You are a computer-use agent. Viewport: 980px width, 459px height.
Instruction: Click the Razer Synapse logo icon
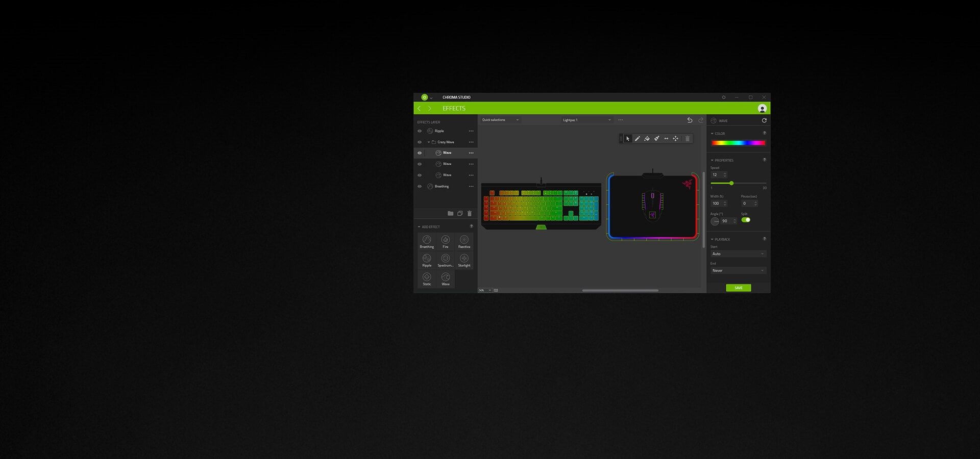pos(424,97)
